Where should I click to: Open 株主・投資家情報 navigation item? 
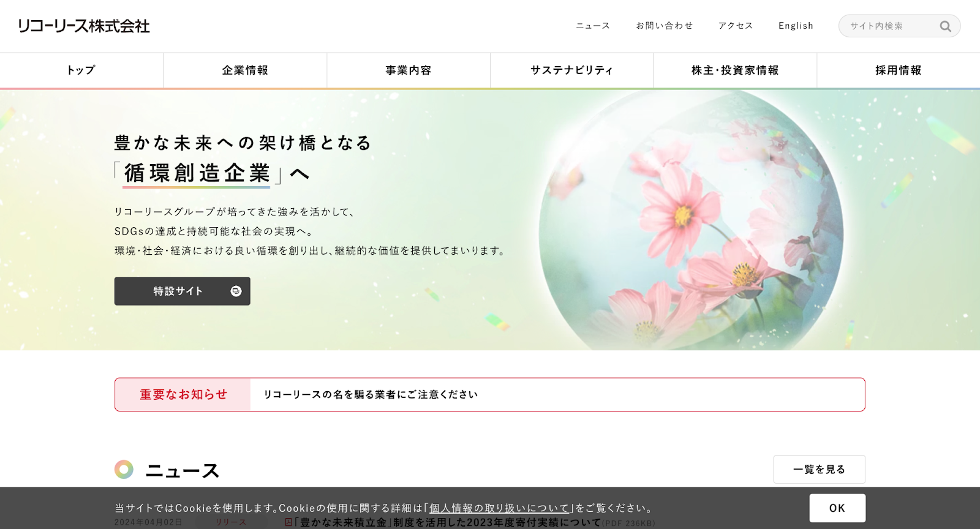735,70
